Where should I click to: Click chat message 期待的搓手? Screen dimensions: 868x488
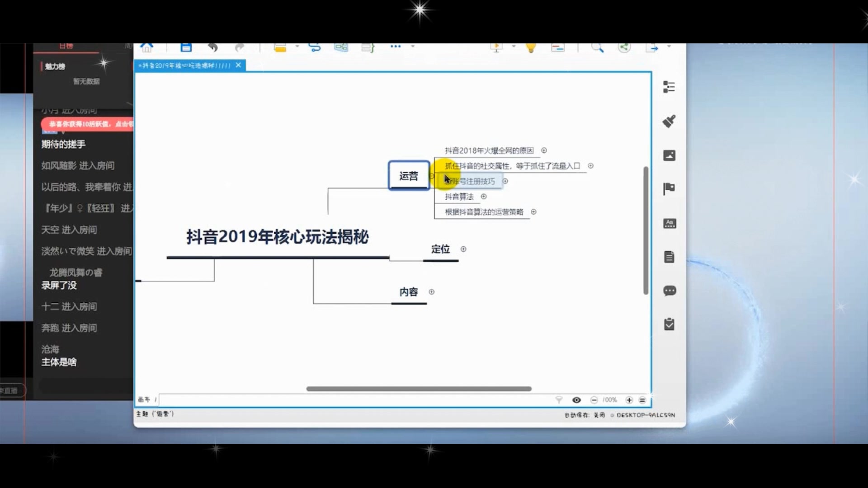63,144
